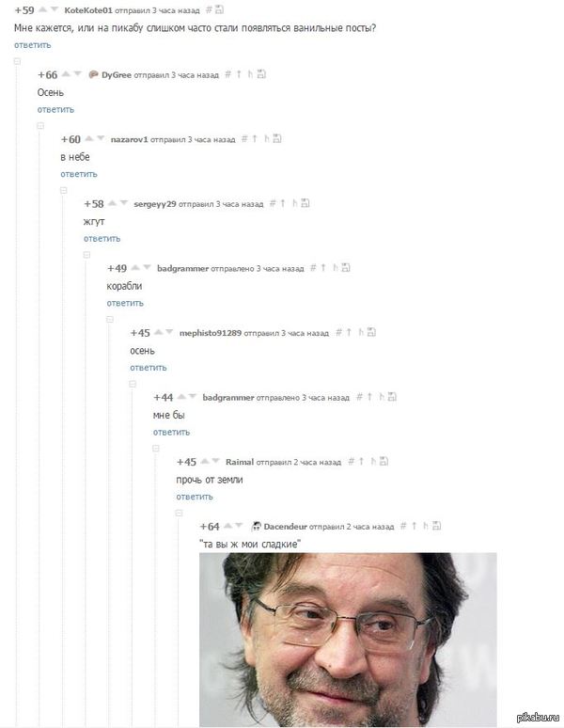
Task: Collapse thread under KoteKote01's comment
Action: coord(17,61)
